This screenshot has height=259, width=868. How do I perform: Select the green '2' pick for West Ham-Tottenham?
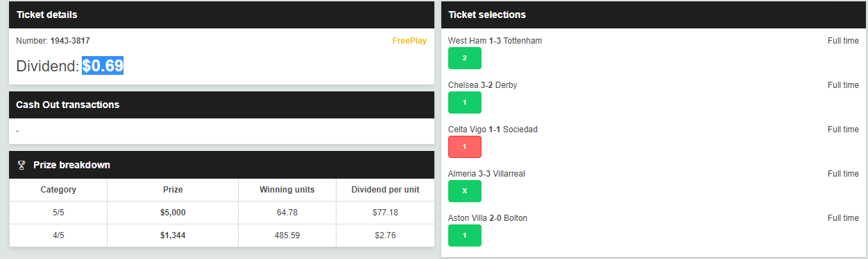(465, 58)
